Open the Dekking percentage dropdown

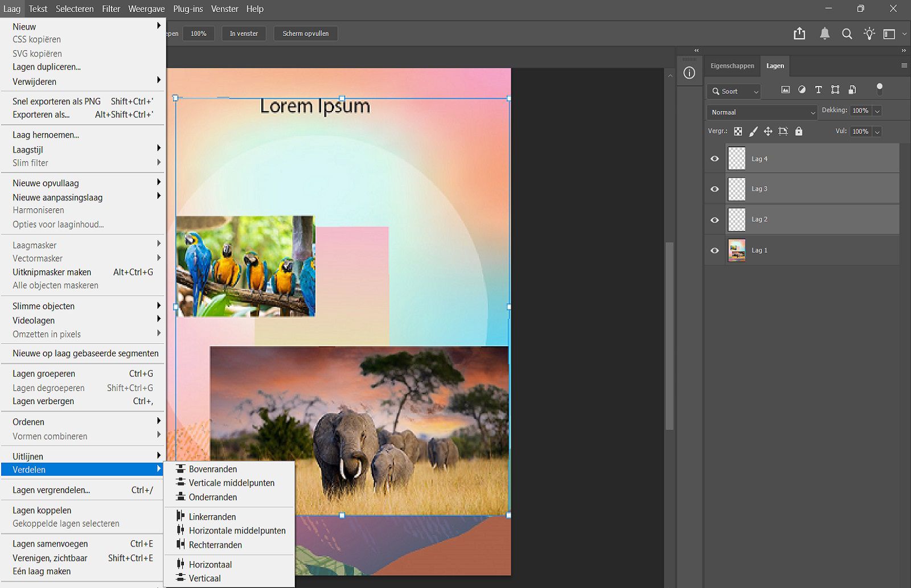(x=877, y=110)
